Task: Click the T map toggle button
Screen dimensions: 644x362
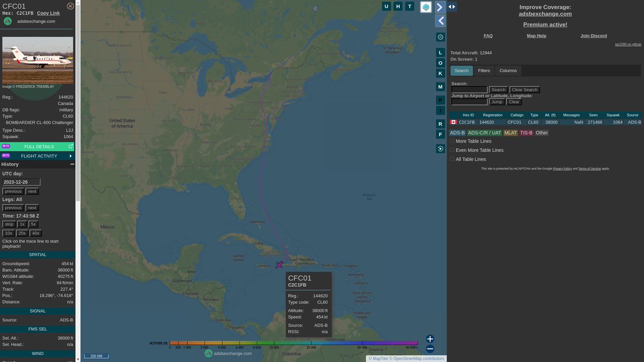Action: 410,6
